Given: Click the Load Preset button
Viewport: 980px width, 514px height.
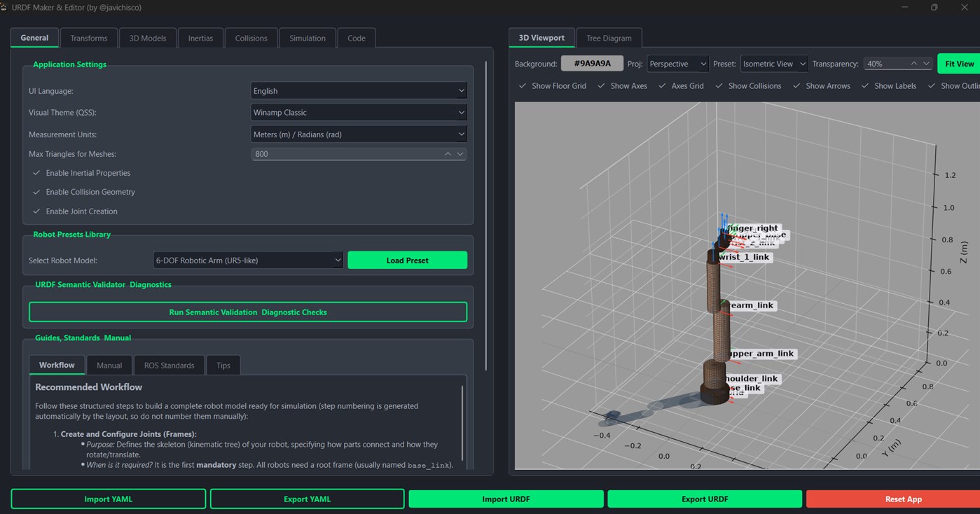Looking at the screenshot, I should pos(407,261).
